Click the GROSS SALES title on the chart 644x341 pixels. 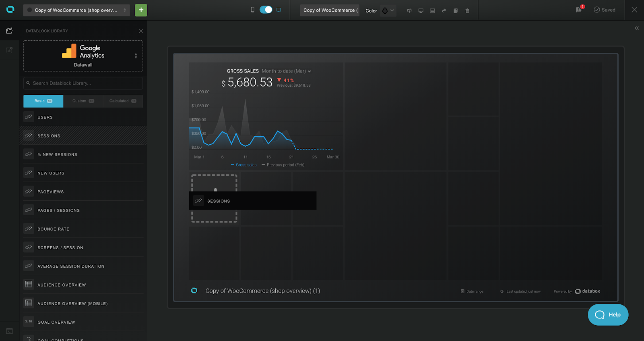pyautogui.click(x=243, y=71)
